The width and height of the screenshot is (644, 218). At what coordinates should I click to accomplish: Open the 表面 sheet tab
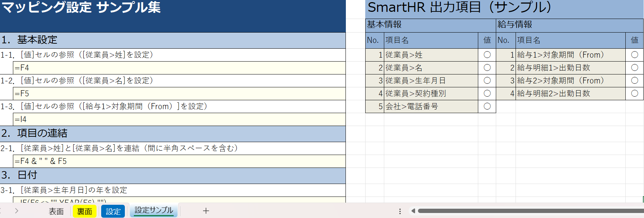pyautogui.click(x=56, y=211)
